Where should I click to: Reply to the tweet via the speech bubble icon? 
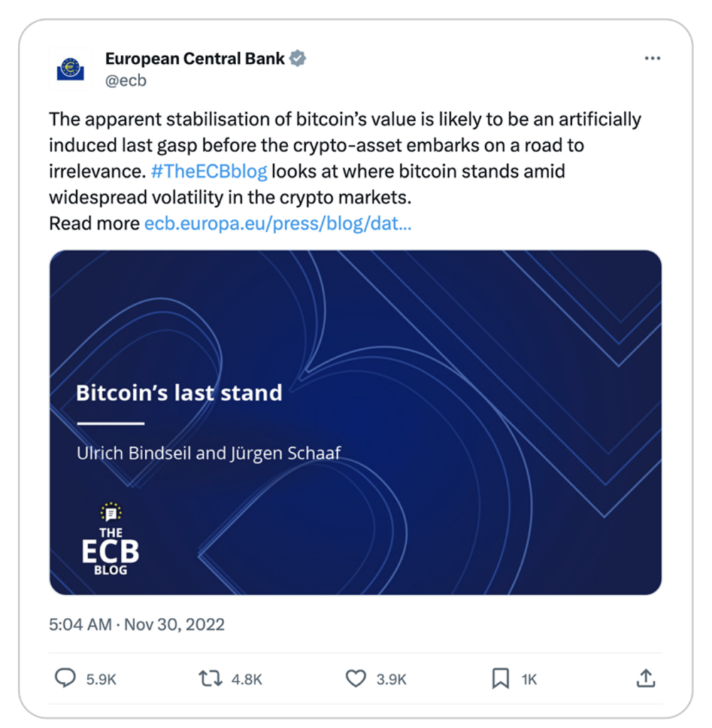(65, 679)
